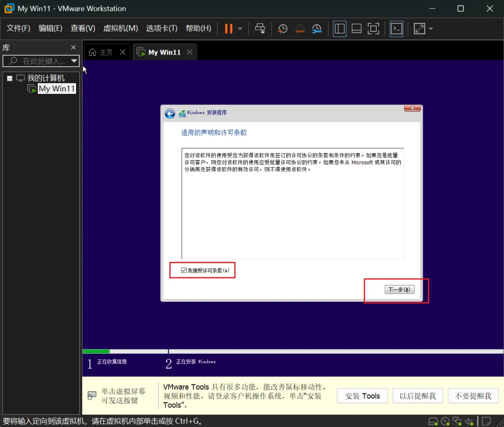504x427 pixels.
Task: Open the 文件(F) menu
Action: pos(18,28)
